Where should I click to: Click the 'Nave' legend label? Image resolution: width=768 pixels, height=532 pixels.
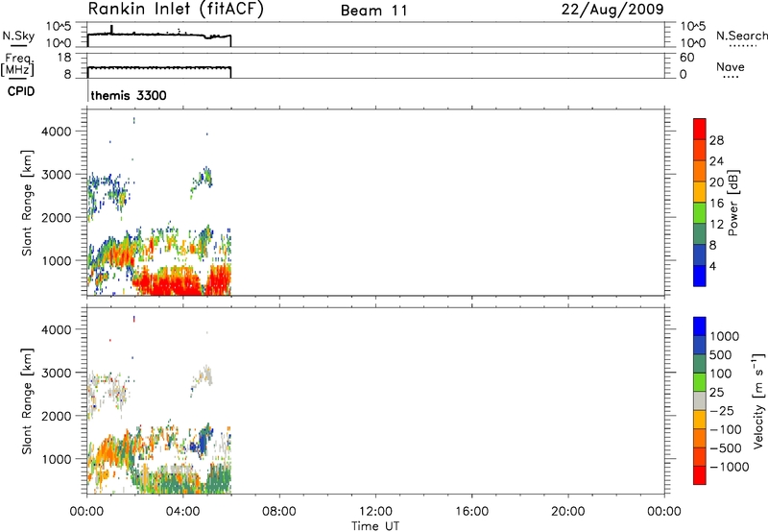point(731,66)
